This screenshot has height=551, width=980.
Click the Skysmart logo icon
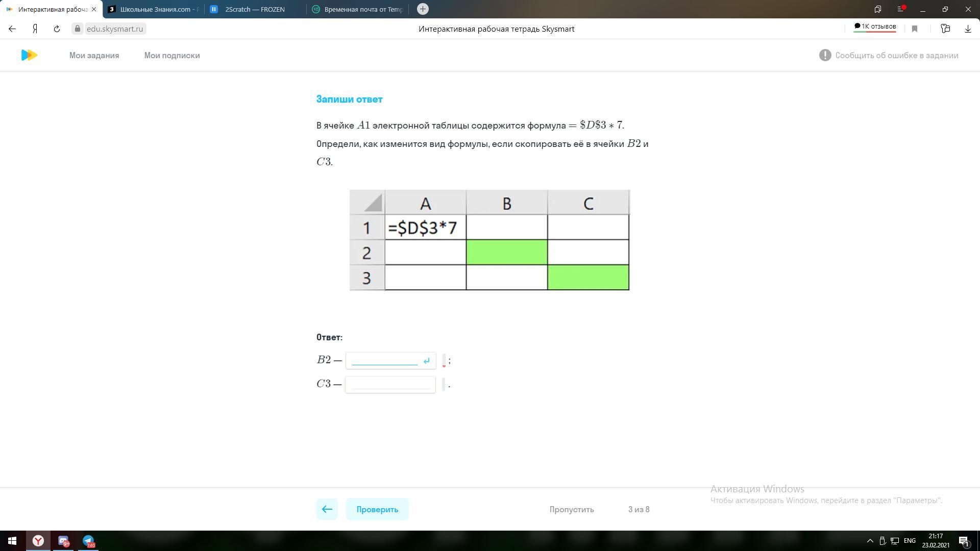pos(29,55)
